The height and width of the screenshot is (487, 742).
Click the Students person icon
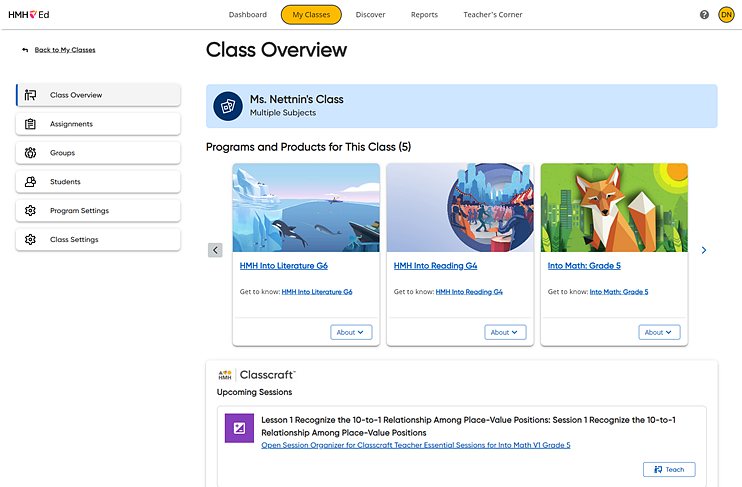click(30, 182)
